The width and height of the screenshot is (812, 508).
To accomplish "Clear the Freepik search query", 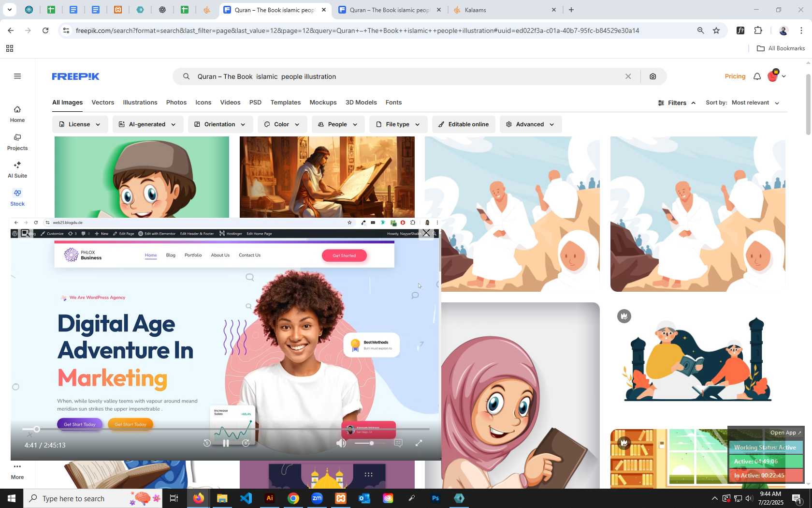I will [x=628, y=76].
